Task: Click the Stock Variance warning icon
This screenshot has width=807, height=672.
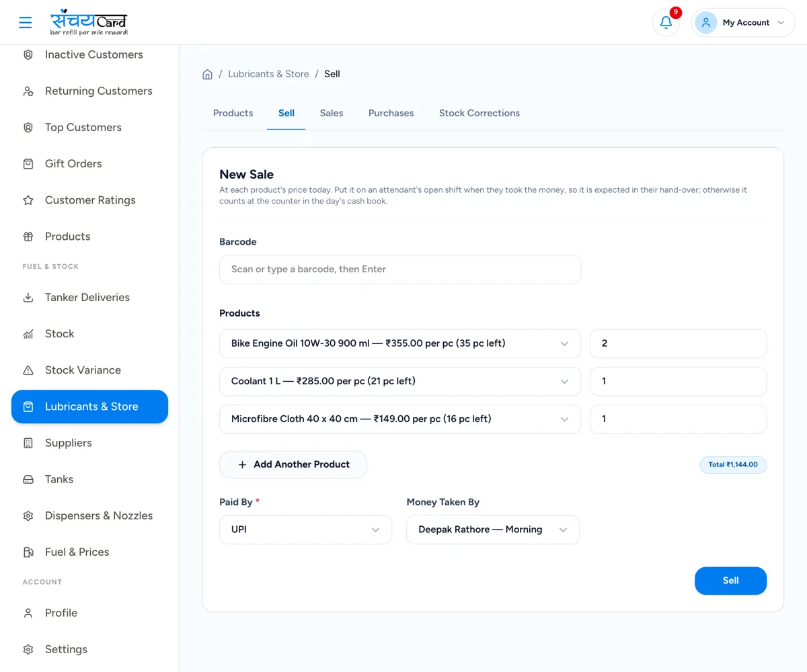Action: 28,370
